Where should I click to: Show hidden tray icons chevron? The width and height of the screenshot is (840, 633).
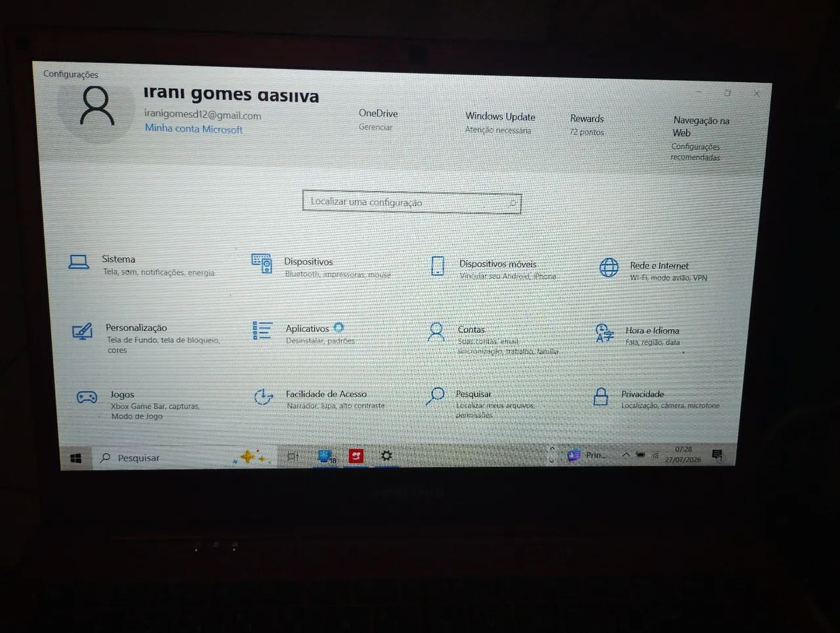(625, 454)
